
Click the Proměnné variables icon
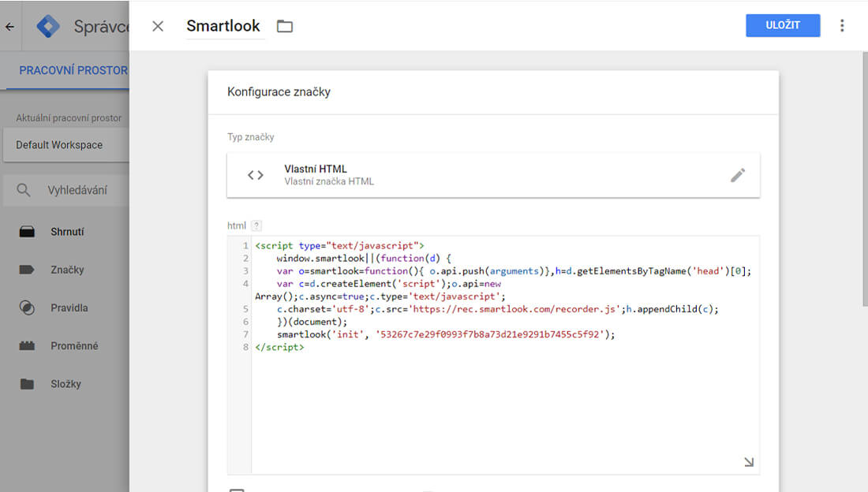(27, 346)
